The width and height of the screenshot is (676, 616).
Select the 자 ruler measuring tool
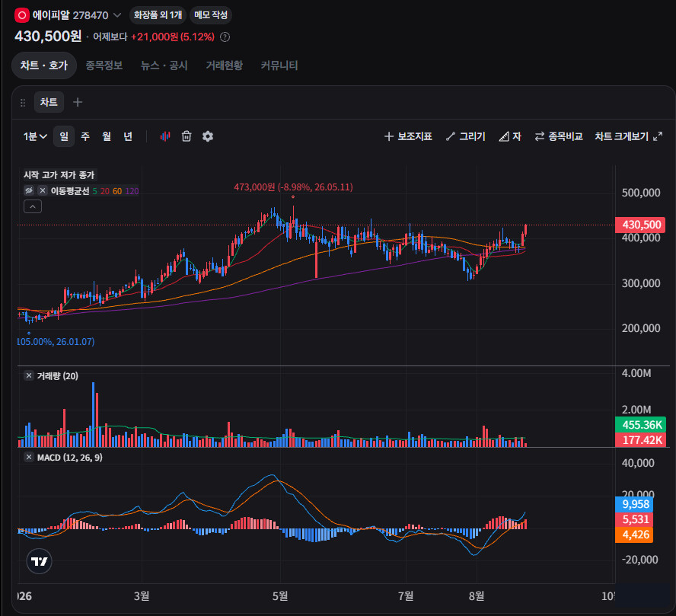(x=510, y=136)
